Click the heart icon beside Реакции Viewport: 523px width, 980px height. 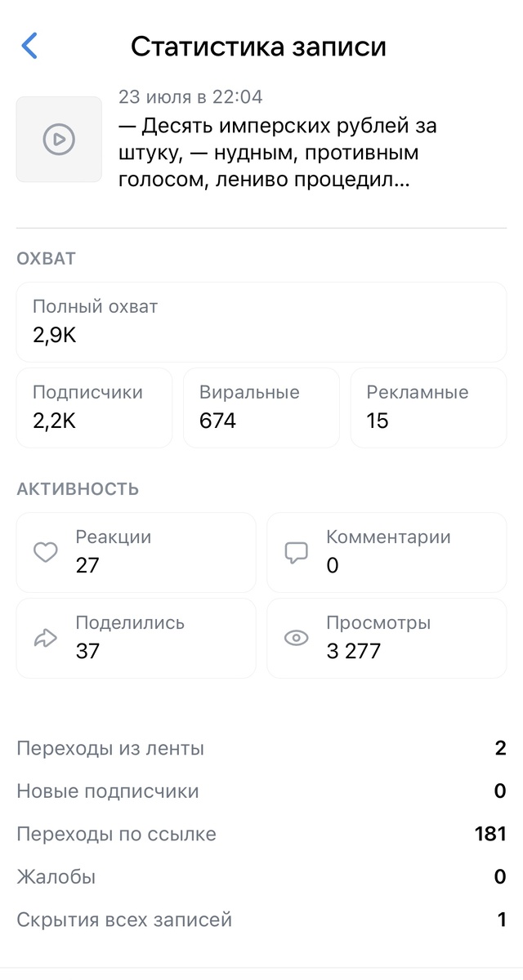point(46,553)
